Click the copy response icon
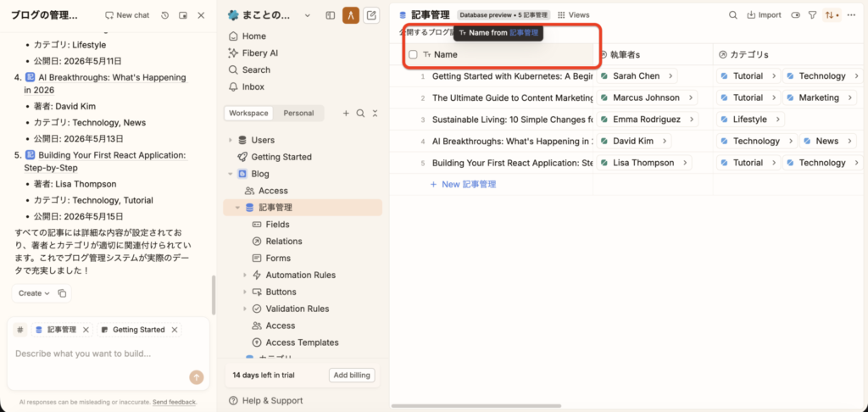The width and height of the screenshot is (868, 412). 62,293
